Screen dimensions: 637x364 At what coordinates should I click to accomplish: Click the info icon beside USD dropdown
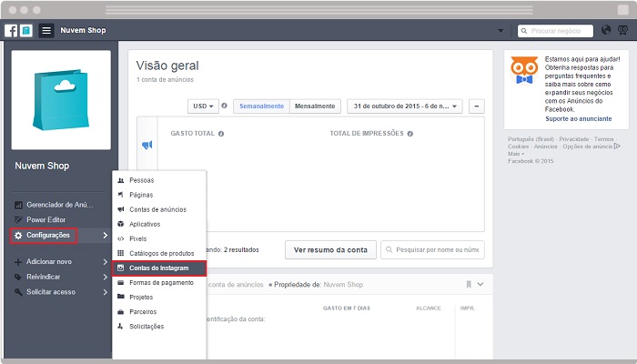224,106
